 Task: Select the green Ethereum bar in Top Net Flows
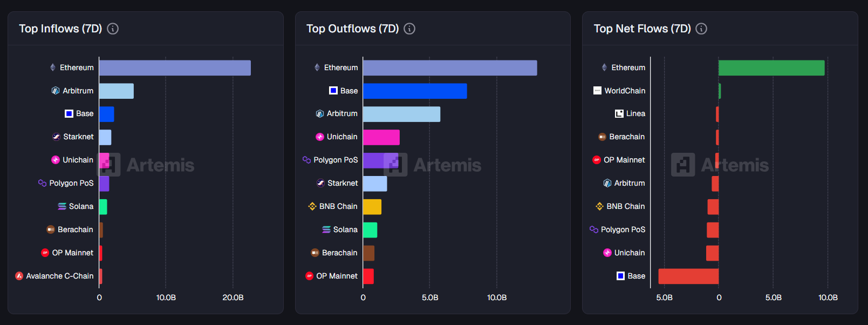pos(771,68)
